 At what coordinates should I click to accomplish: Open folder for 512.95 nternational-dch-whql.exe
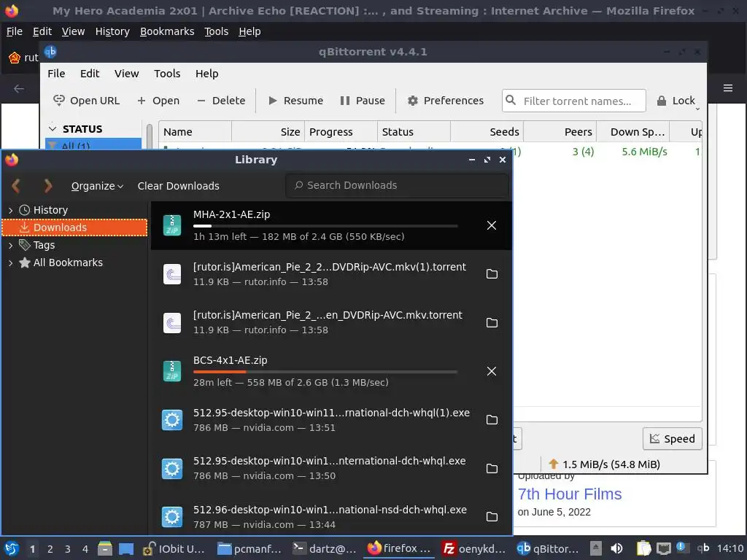[492, 468]
